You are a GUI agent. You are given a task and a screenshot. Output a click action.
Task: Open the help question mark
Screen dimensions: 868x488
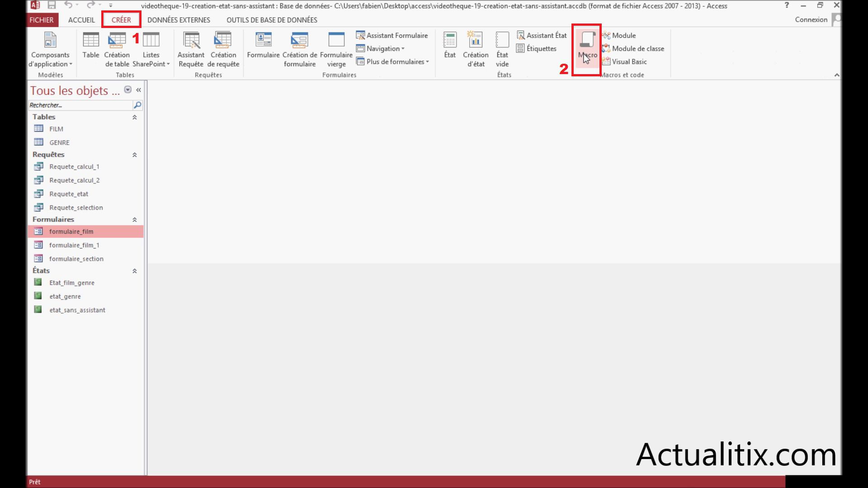coord(787,5)
